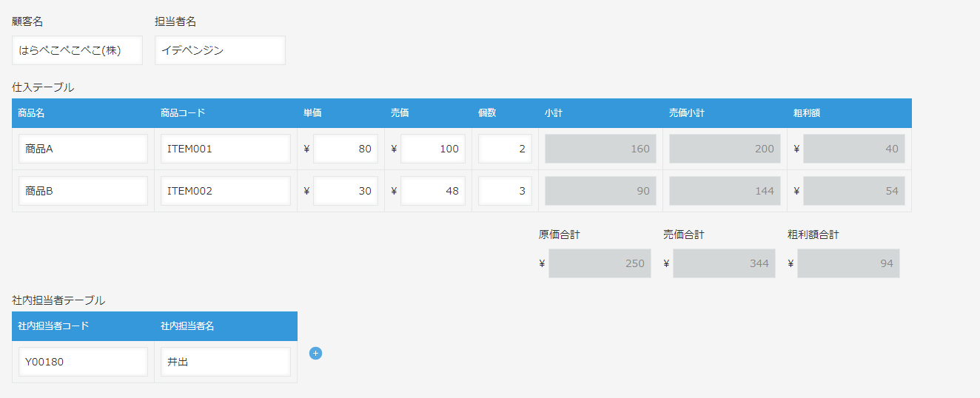Click the 社内担当者テーブル section label
This screenshot has width=980, height=398.
[58, 300]
